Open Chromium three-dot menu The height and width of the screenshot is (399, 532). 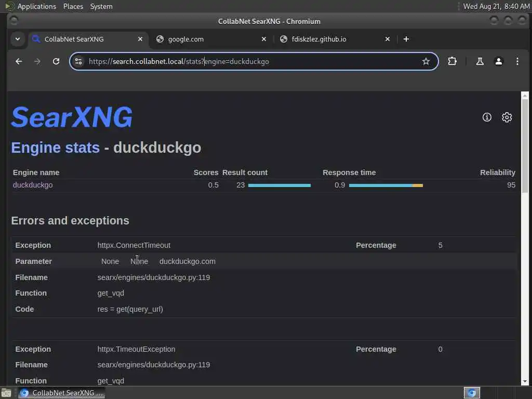(517, 61)
